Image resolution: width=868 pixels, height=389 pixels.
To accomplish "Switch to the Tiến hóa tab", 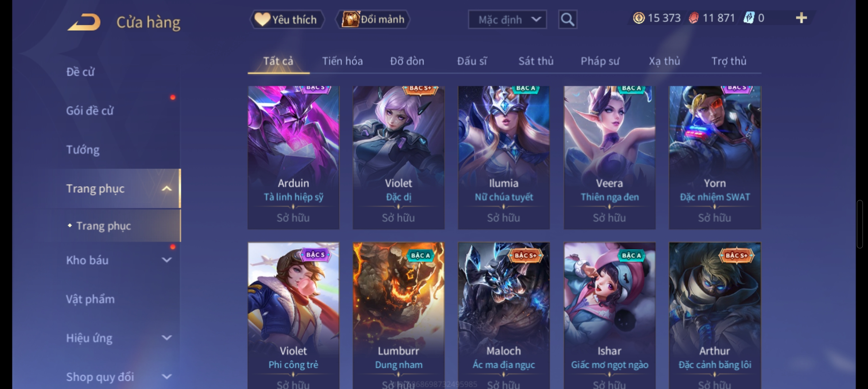I will tap(342, 61).
